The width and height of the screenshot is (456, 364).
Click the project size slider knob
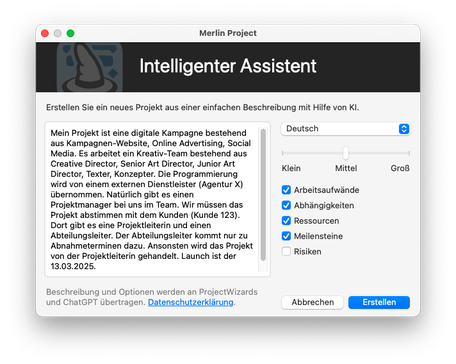click(346, 153)
